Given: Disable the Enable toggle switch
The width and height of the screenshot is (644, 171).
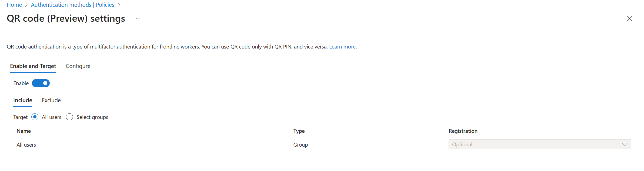Looking at the screenshot, I should click(x=41, y=83).
